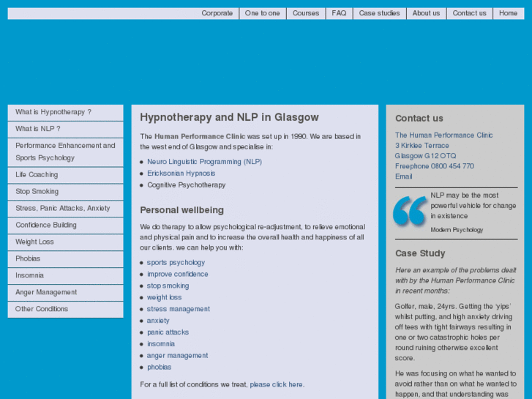Click the Personal wellbeing heading

(x=182, y=210)
